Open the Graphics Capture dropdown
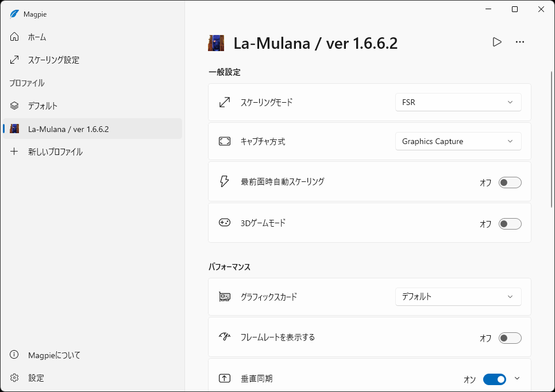Viewport: 555px width, 392px height. (458, 141)
